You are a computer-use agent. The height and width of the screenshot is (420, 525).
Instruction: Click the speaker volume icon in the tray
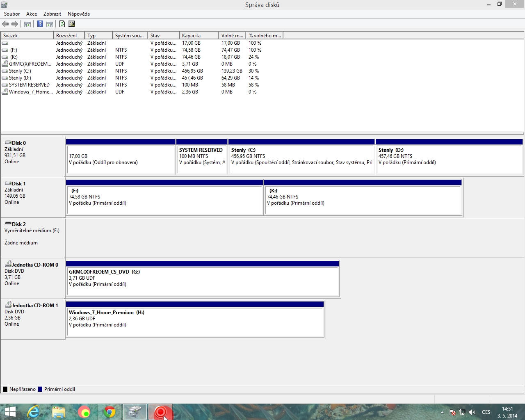[472, 412]
